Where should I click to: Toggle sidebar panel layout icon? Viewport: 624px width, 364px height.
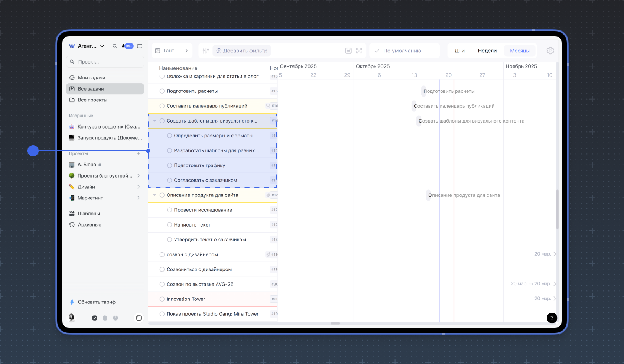tap(140, 46)
